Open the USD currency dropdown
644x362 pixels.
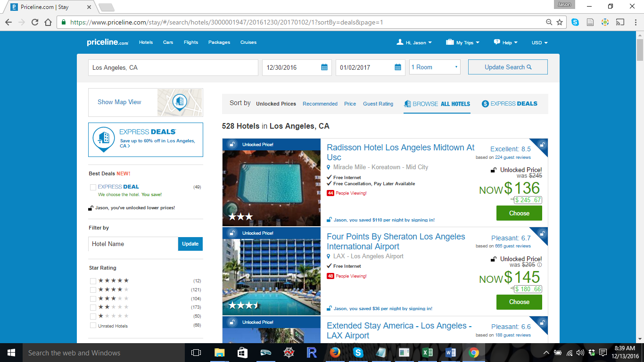539,42
